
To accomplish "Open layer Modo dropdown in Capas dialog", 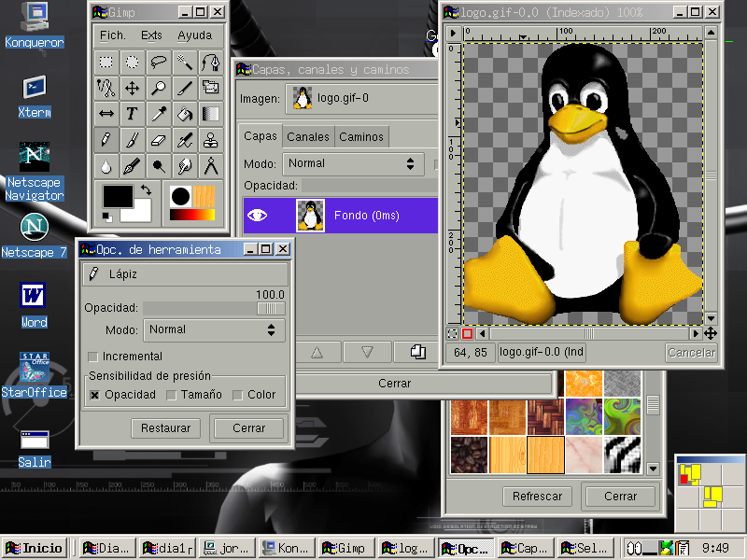I will [x=353, y=164].
